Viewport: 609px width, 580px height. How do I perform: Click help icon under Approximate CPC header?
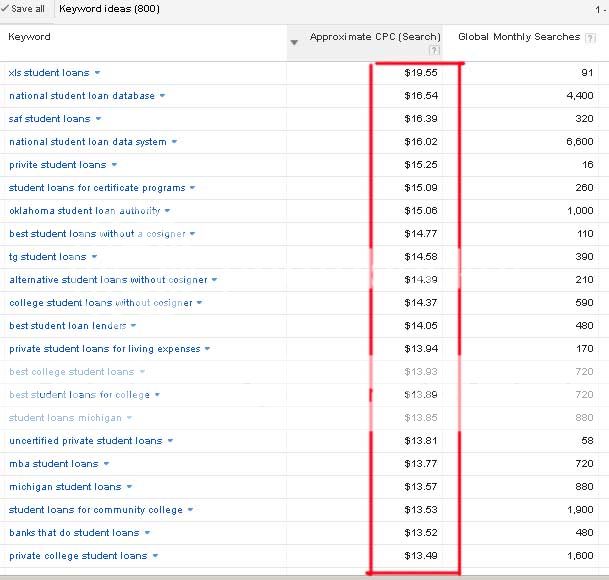[434, 50]
